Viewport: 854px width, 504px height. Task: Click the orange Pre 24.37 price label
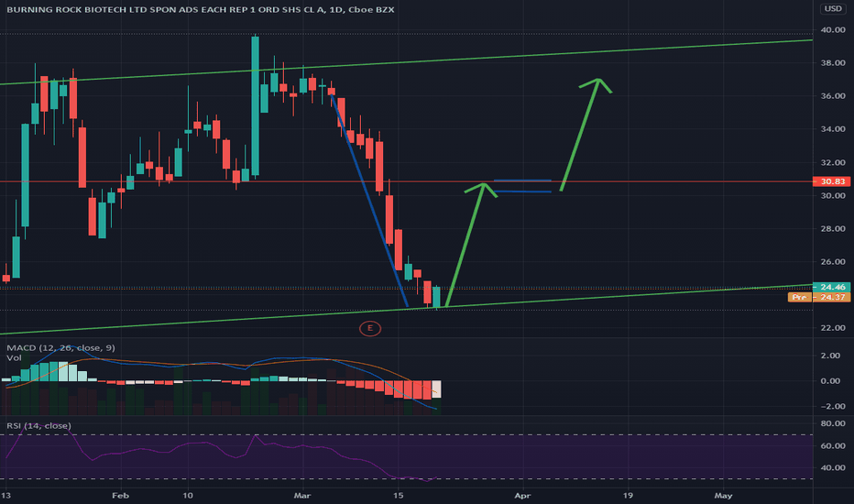(819, 297)
